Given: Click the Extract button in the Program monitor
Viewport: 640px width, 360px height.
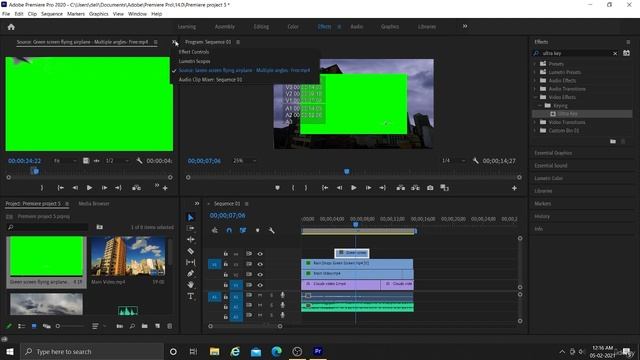Looking at the screenshot, I should click(416, 188).
